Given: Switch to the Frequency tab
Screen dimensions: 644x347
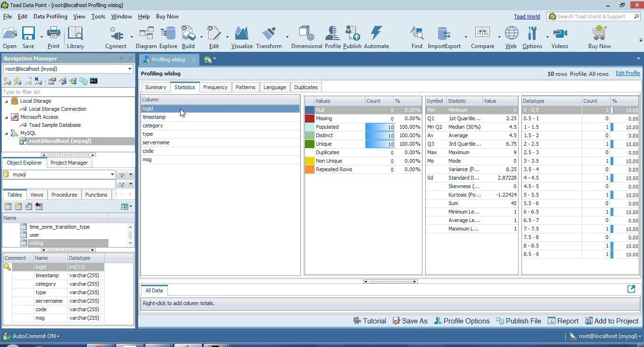Looking at the screenshot, I should point(215,87).
